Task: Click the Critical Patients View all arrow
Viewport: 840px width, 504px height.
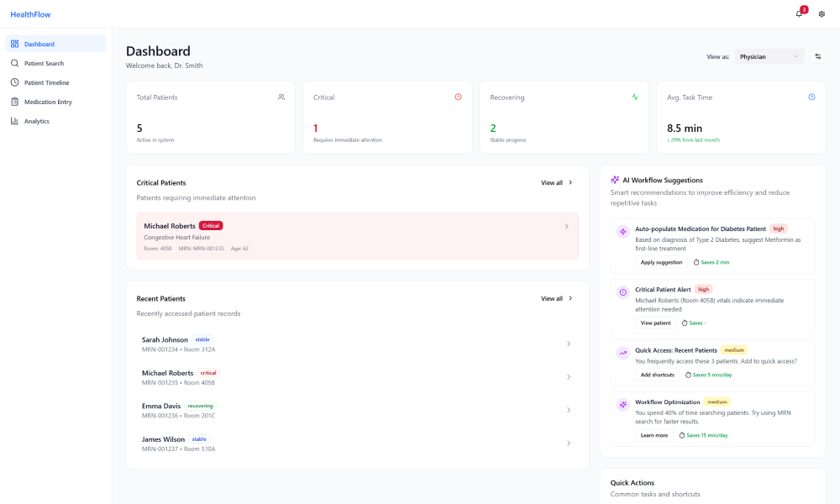Action: [570, 182]
